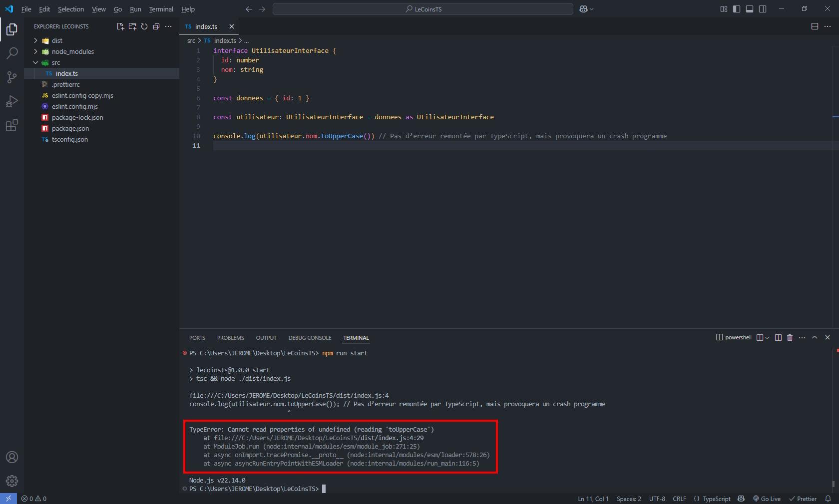The height and width of the screenshot is (504, 839).
Task: Switch to the OUTPUT panel tab
Action: tap(266, 338)
